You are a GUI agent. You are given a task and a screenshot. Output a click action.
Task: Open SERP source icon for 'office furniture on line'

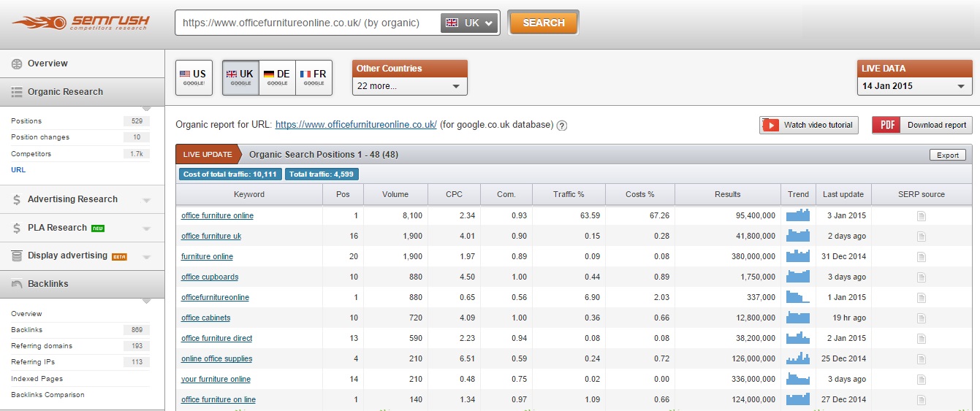tap(922, 400)
